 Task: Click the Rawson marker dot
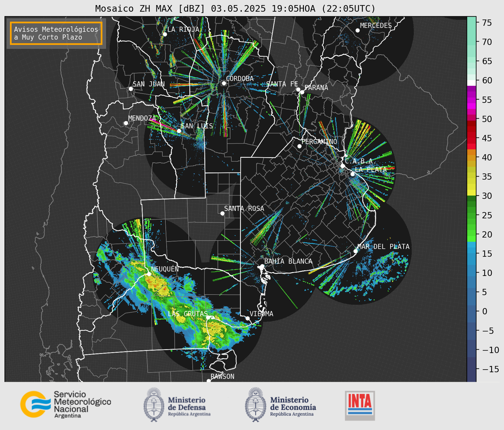pos(209,381)
